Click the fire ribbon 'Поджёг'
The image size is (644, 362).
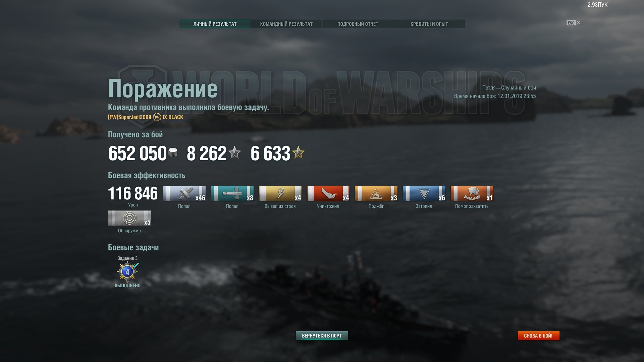point(376,194)
